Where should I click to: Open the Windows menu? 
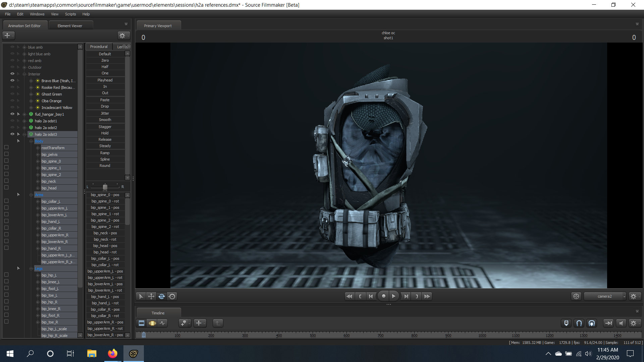[37, 14]
